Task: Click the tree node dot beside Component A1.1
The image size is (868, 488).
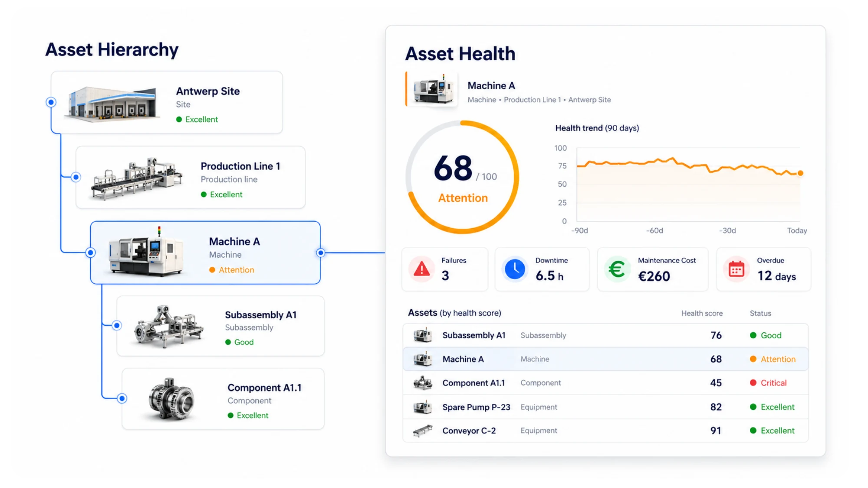Action: coord(122,398)
